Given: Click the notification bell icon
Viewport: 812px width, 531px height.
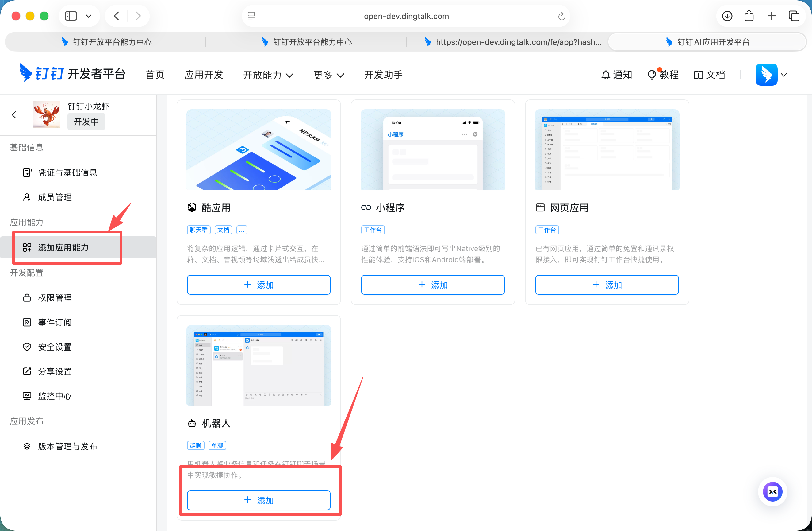Looking at the screenshot, I should [x=605, y=75].
